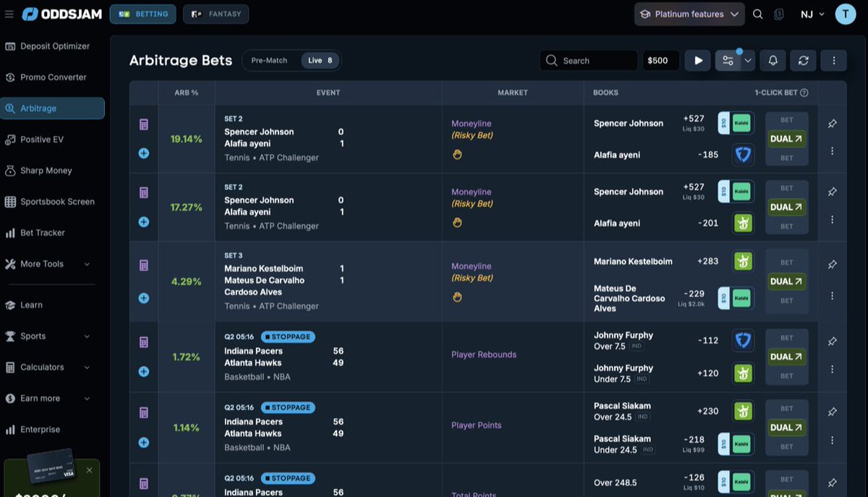Open row options for the 1.72% arb
The image size is (868, 497).
click(833, 369)
